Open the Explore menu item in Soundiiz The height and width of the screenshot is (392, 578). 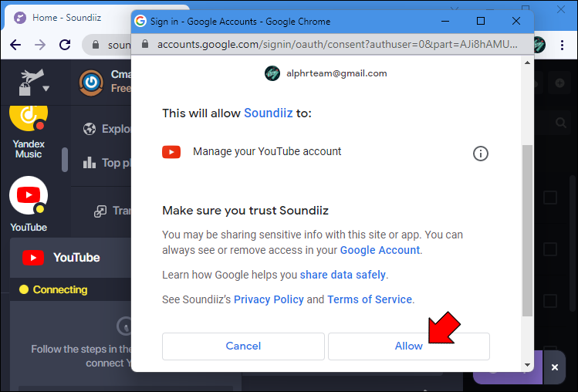(x=107, y=129)
